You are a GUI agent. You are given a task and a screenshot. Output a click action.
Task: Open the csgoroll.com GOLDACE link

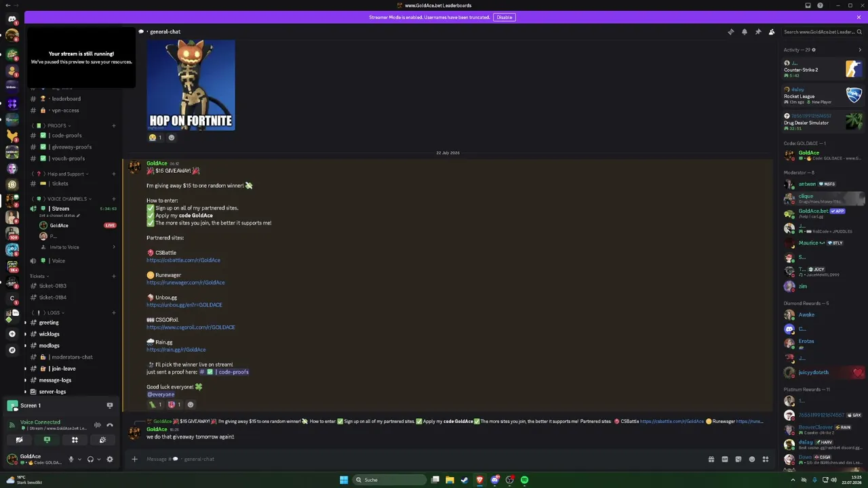(191, 327)
